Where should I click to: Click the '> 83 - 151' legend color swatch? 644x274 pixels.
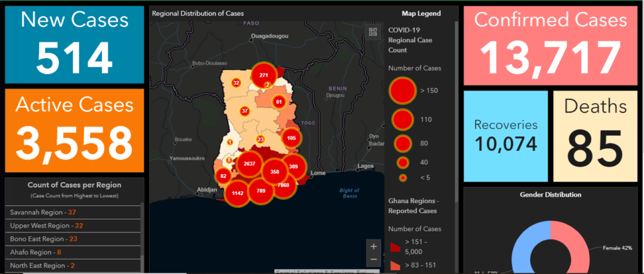click(395, 265)
